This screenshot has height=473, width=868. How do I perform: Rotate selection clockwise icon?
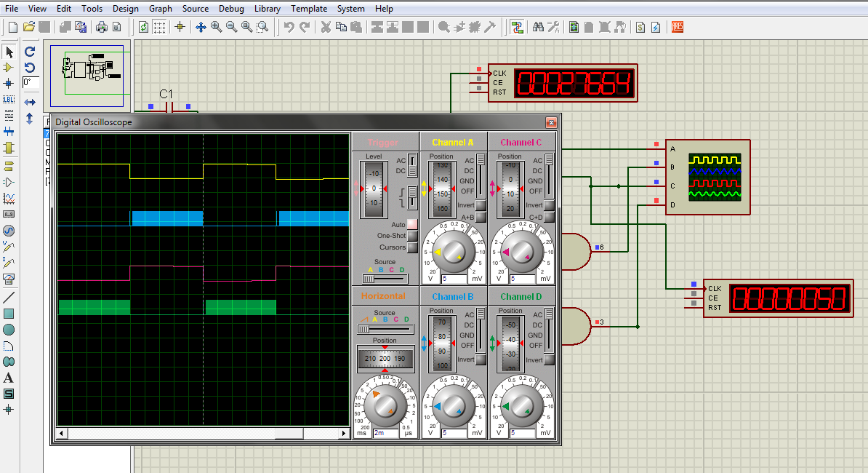(30, 52)
